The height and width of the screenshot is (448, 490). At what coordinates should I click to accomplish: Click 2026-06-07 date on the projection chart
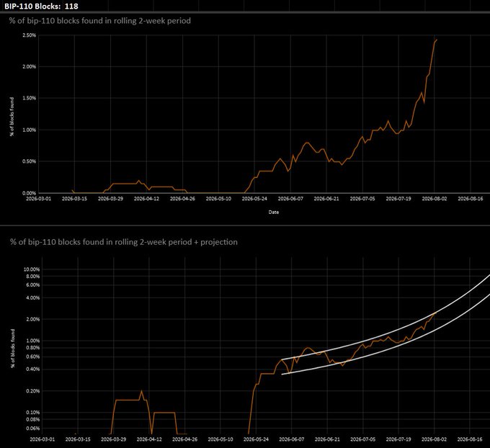pos(292,439)
